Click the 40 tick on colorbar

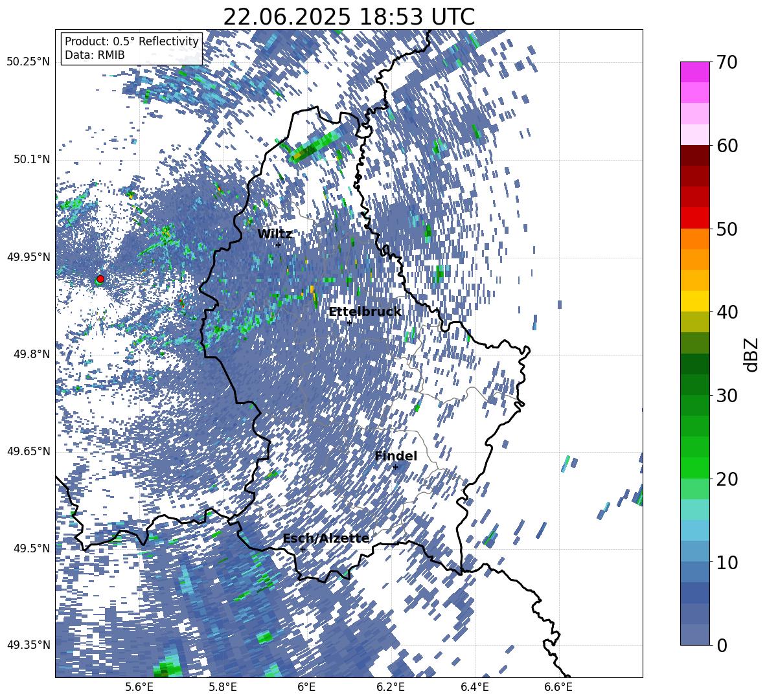(726, 312)
